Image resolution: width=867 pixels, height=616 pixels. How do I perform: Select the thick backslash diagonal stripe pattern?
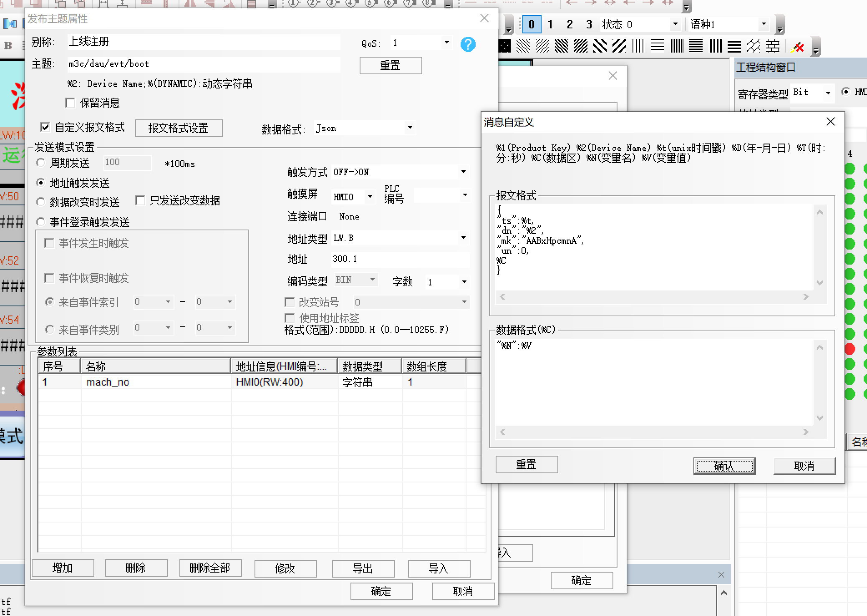(600, 46)
